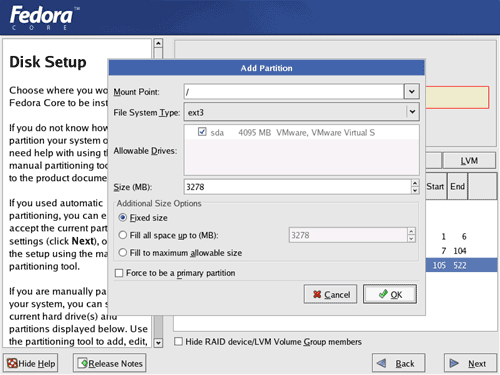Screen dimensions: 500x375
Task: Click into the Size (MB) input field
Action: click(x=298, y=187)
